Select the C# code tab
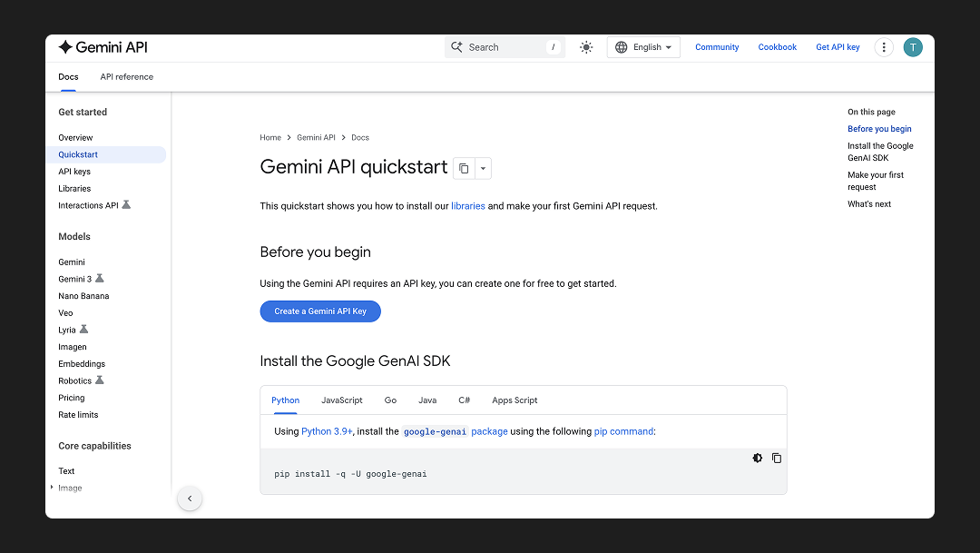The image size is (980, 553). coord(465,400)
